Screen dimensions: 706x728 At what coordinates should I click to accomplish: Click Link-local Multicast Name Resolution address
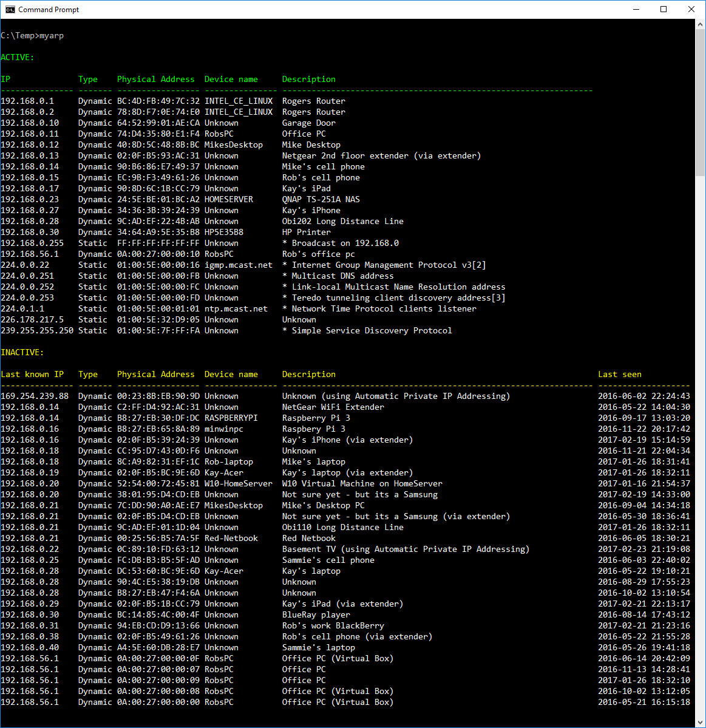pos(399,287)
